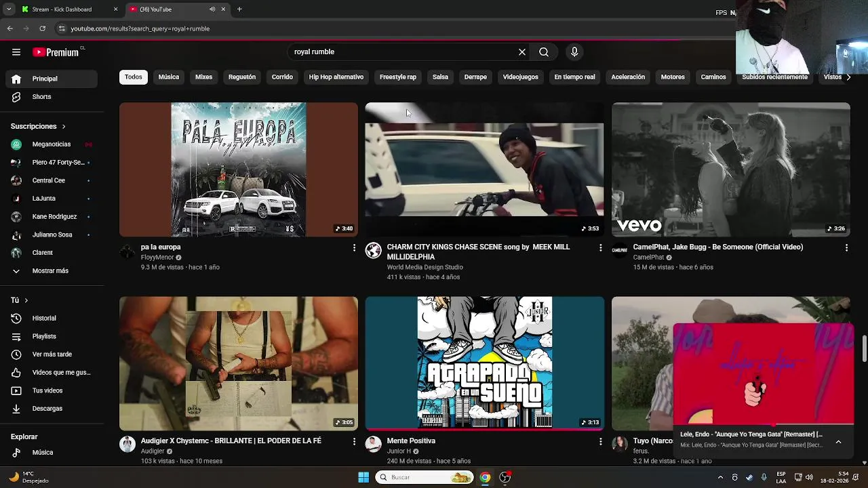Expand the Suscripciones section chevron

pos(64,127)
